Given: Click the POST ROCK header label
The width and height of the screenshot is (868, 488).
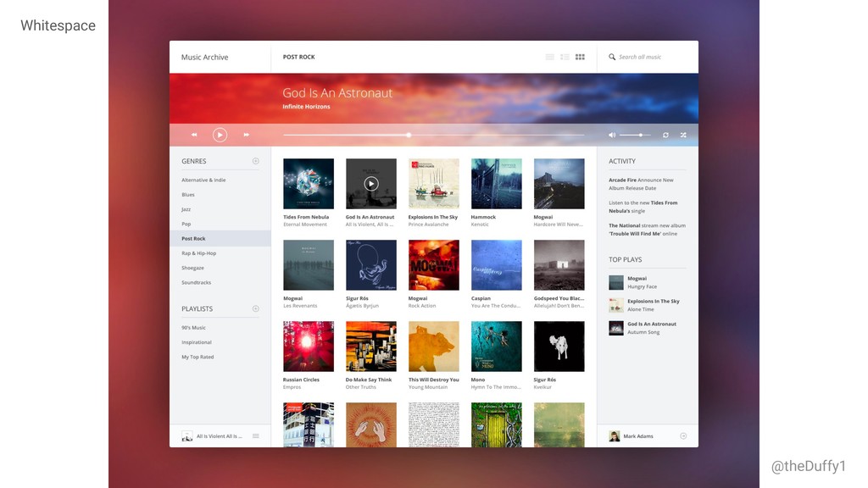Looking at the screenshot, I should pos(299,57).
